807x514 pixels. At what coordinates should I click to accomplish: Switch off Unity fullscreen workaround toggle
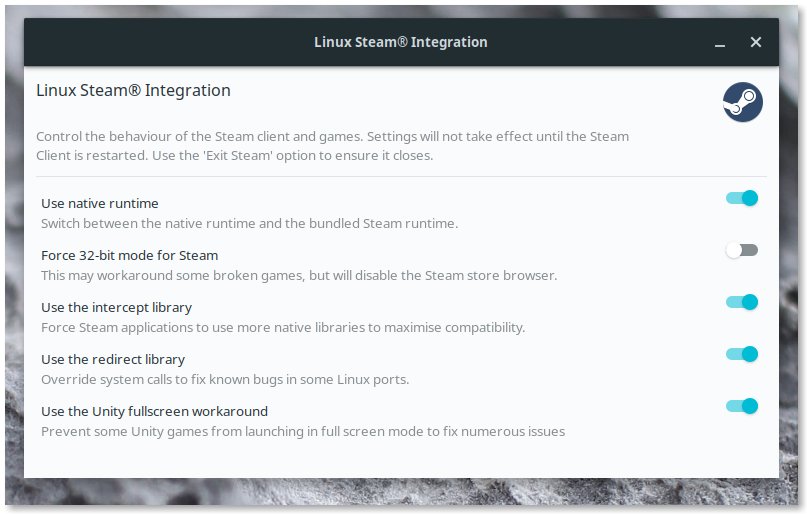(x=742, y=406)
